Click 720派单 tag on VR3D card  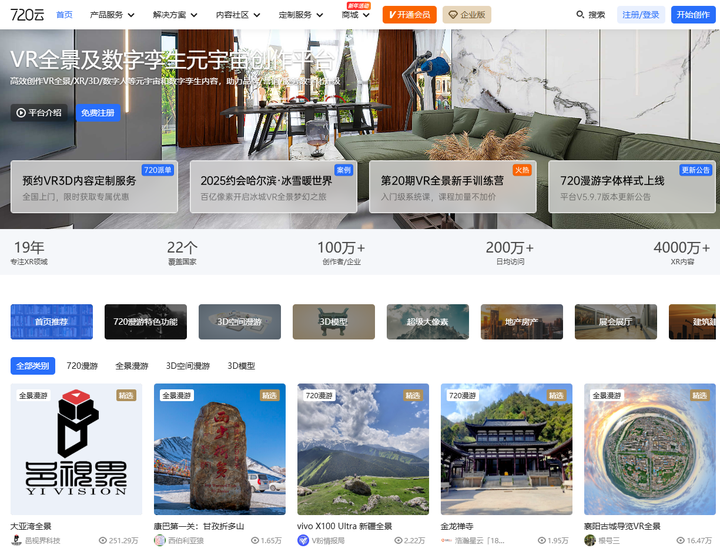(x=158, y=170)
